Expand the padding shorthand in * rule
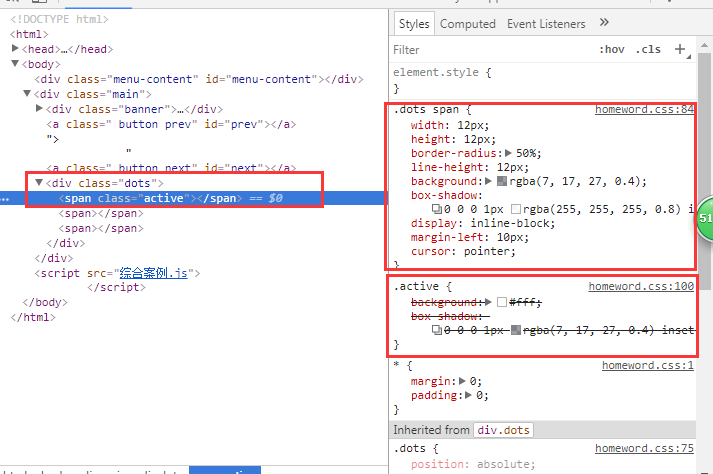The image size is (713, 474). click(468, 395)
